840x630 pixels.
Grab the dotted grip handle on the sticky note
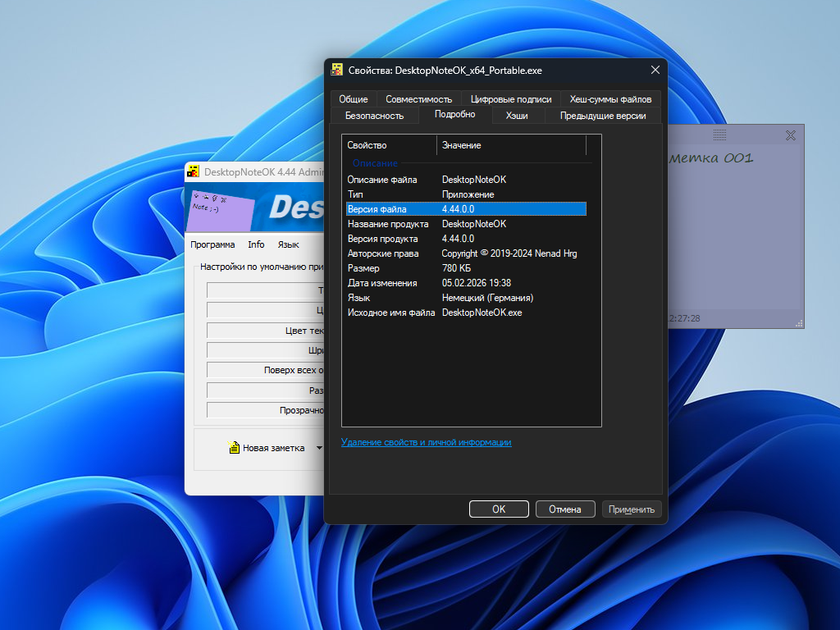click(720, 135)
